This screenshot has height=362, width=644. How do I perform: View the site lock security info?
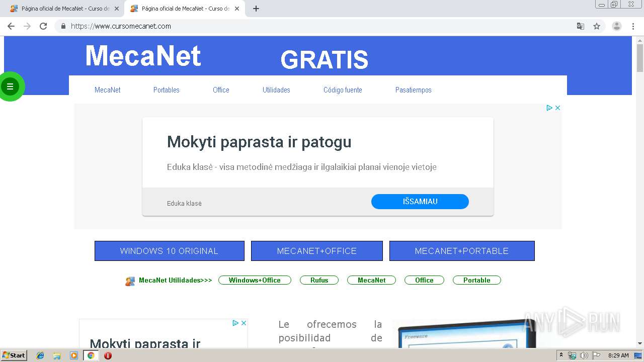tap(63, 26)
